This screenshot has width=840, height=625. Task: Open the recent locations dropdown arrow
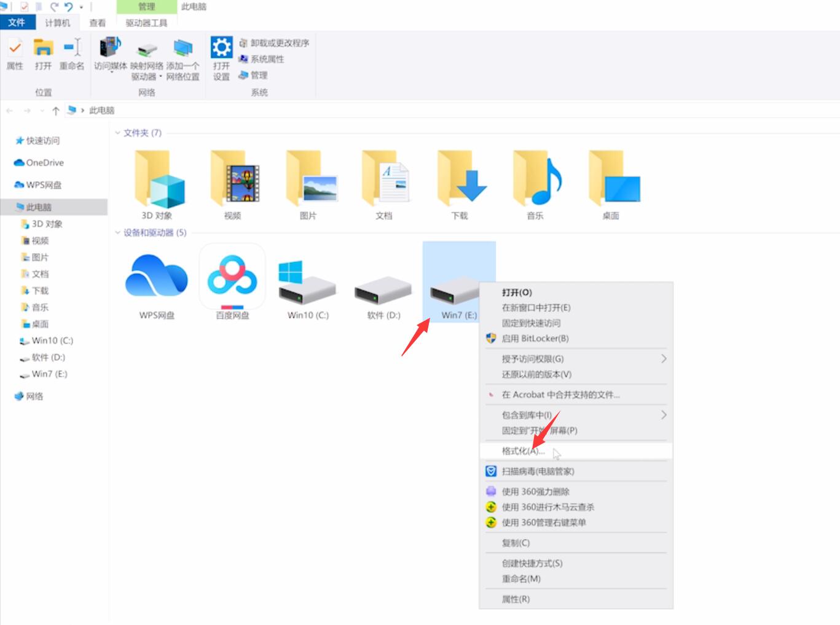pyautogui.click(x=42, y=111)
